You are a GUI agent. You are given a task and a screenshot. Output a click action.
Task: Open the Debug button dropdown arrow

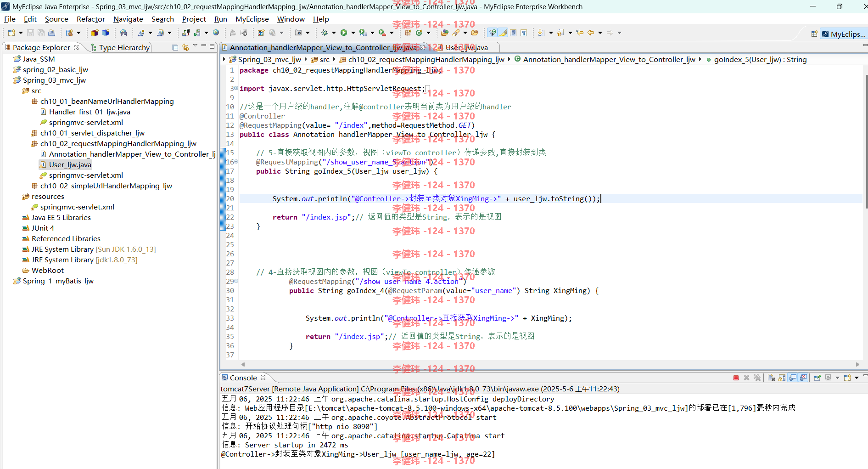[x=334, y=33]
